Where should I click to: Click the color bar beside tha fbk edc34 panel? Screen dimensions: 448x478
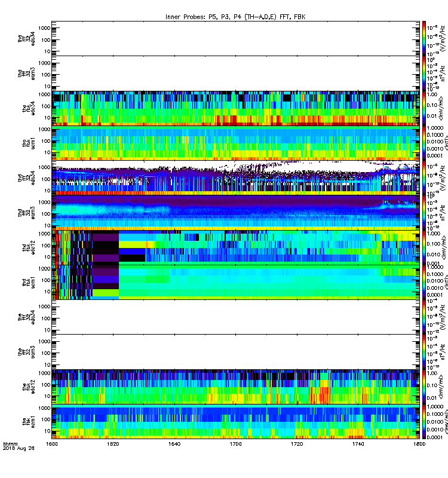pos(424,108)
